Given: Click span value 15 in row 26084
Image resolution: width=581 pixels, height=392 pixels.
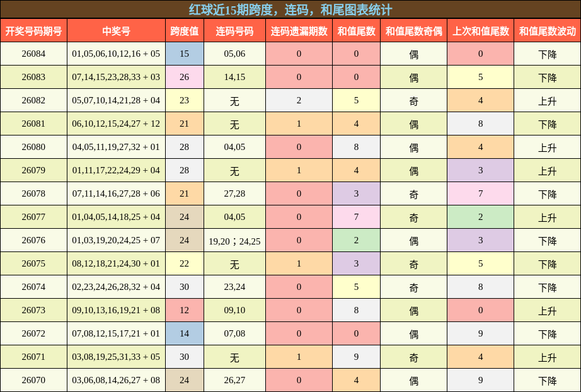Looking at the screenshot, I should (185, 54).
